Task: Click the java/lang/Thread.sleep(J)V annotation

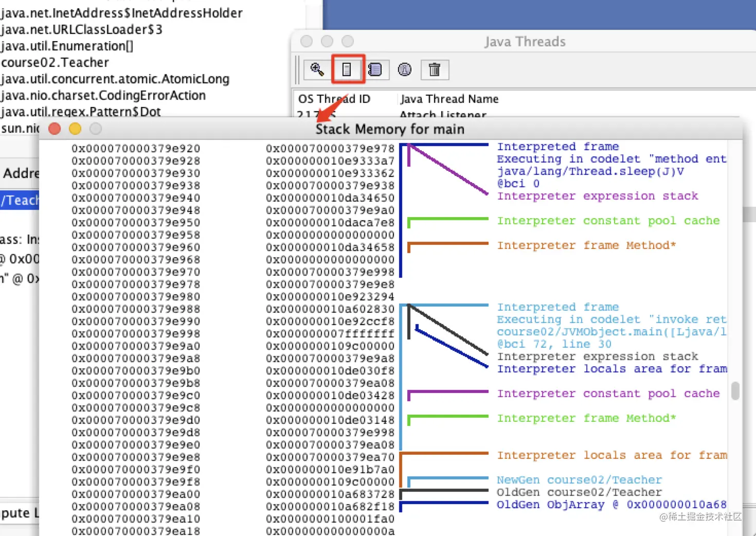Action: (x=590, y=171)
